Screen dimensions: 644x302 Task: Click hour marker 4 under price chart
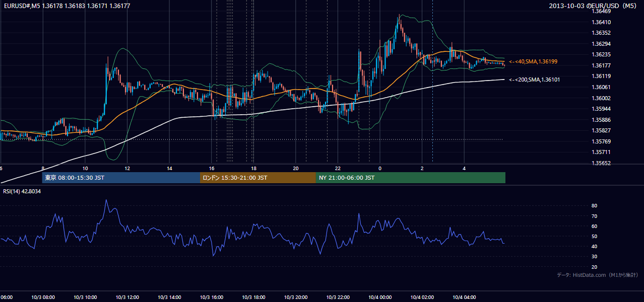click(x=464, y=168)
